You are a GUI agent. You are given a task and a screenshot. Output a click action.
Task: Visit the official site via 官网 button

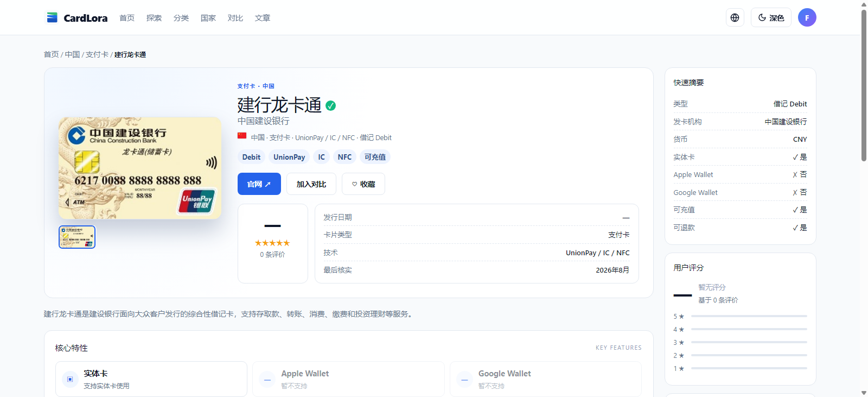pyautogui.click(x=259, y=184)
